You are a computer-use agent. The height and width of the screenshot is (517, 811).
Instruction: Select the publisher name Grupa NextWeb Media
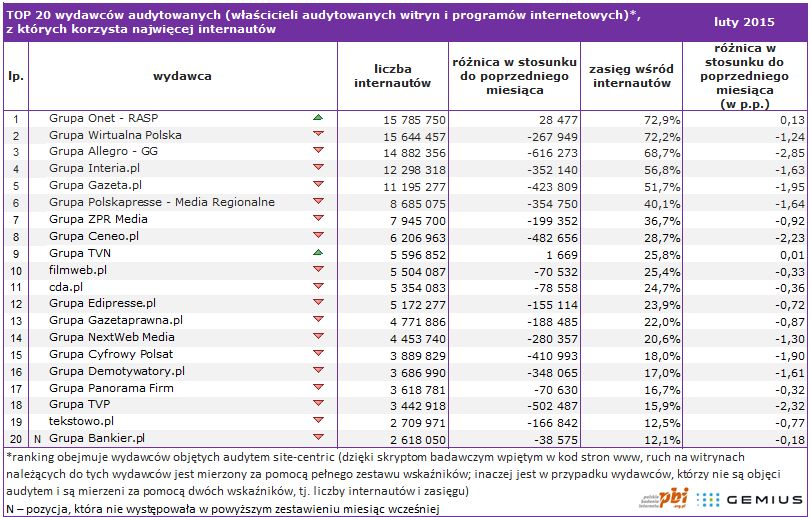point(112,337)
